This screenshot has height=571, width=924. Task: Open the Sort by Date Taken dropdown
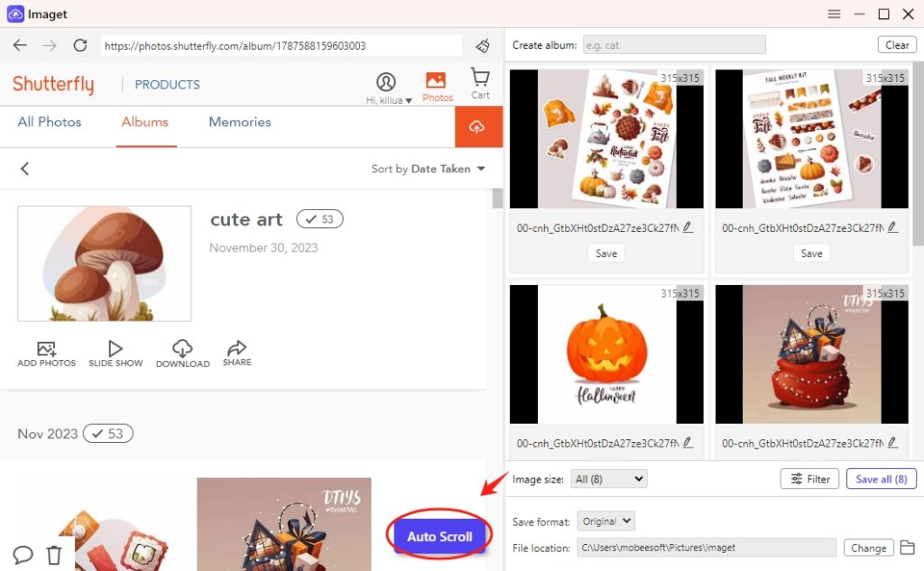(429, 169)
